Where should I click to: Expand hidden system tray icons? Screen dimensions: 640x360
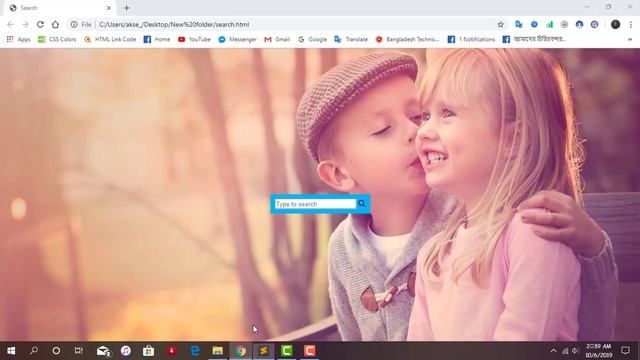[x=553, y=351]
